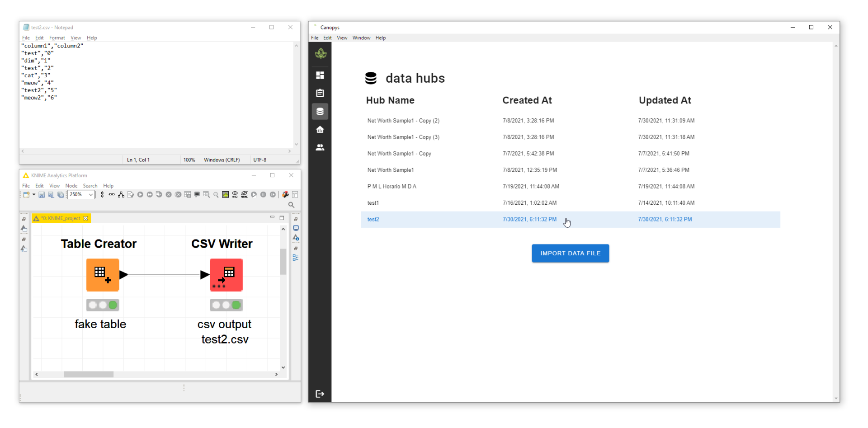The height and width of the screenshot is (428, 868).
Task: Open the 250% zoom combo box in KNIME
Action: click(81, 195)
